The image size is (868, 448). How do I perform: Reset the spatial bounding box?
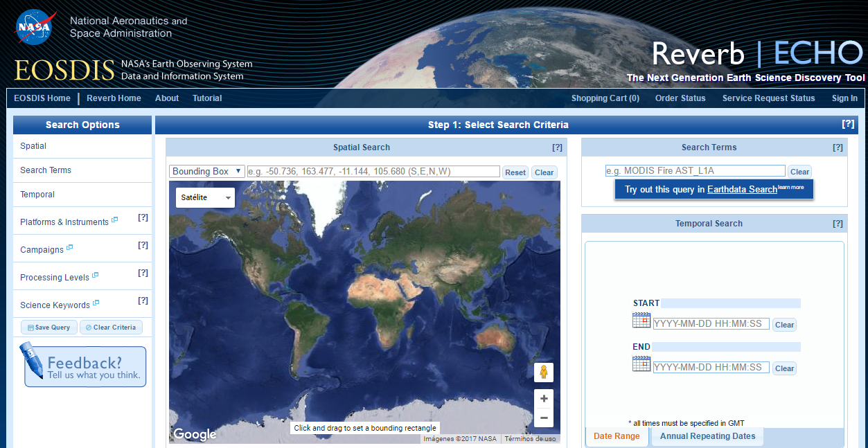point(515,172)
